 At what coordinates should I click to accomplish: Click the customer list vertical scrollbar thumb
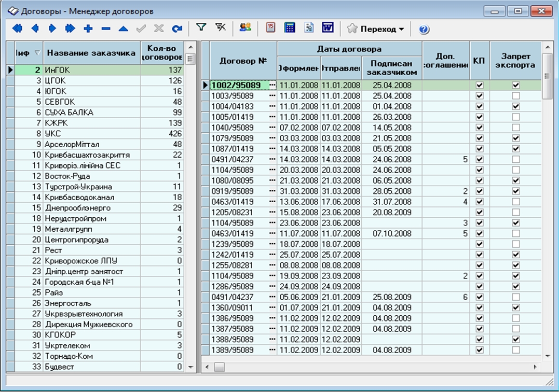click(190, 59)
